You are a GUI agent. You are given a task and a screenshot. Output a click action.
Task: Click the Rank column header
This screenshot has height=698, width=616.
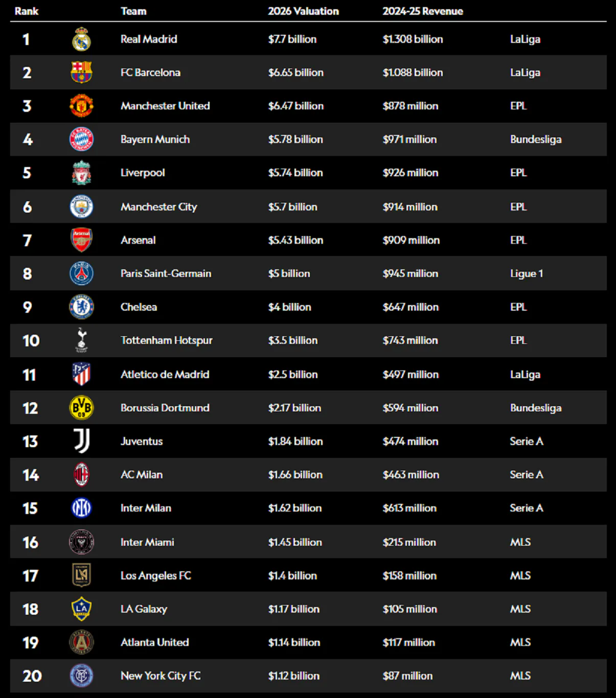tap(27, 11)
